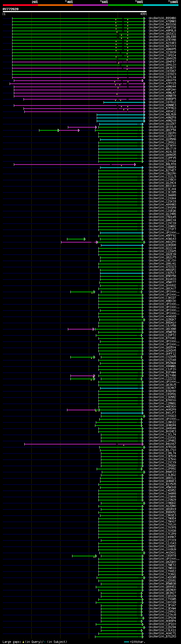Image resolution: width=181 pixels, height=644 pixels.
Task: Select hit label UniRef100_C6TLX4
Action: [162, 77]
